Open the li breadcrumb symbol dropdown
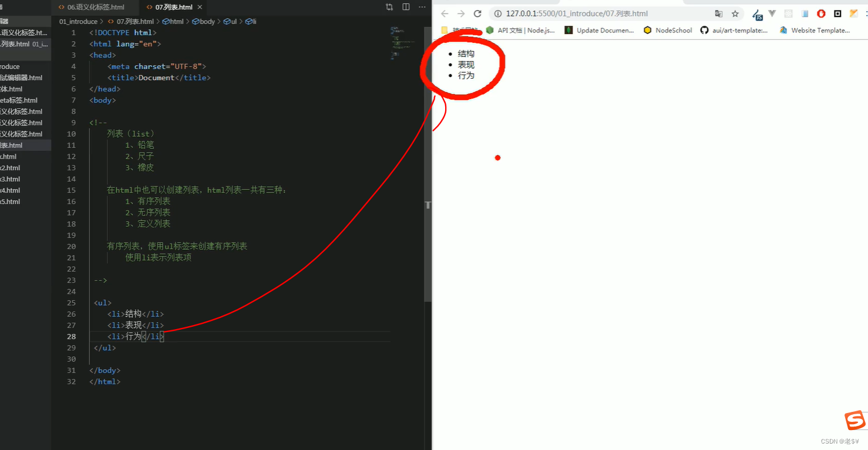Screen dimensions: 868x450 251,22
